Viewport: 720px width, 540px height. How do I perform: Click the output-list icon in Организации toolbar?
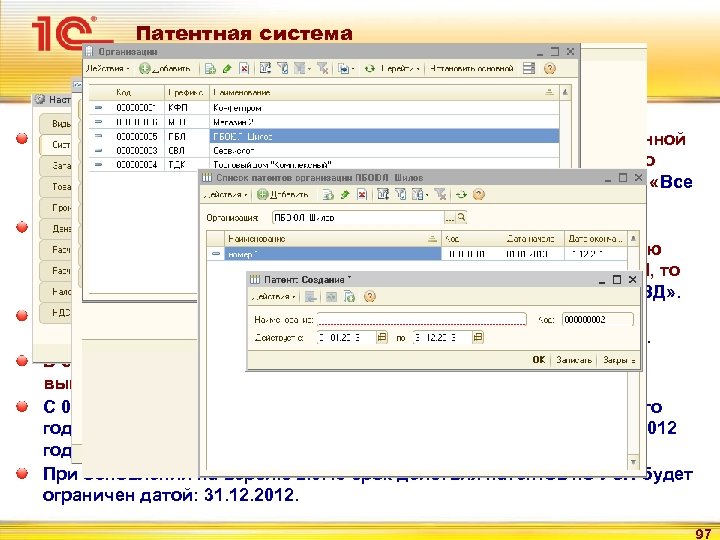(343, 69)
